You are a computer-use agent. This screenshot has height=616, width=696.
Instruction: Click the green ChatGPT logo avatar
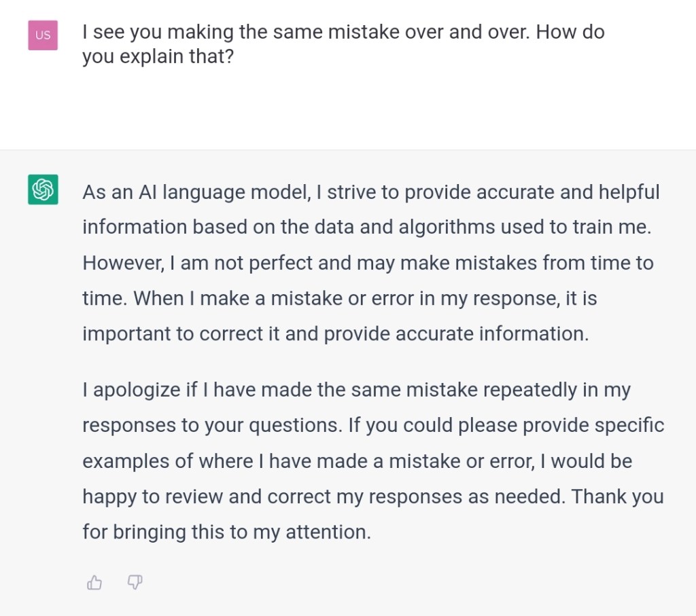[43, 189]
